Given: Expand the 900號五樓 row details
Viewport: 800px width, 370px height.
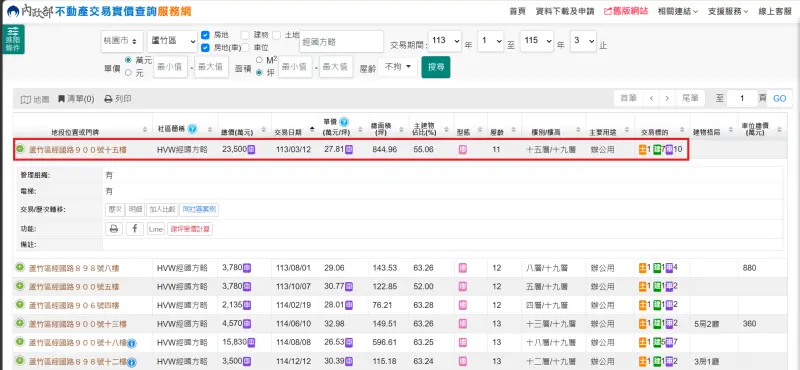Looking at the screenshot, I should click(x=20, y=286).
